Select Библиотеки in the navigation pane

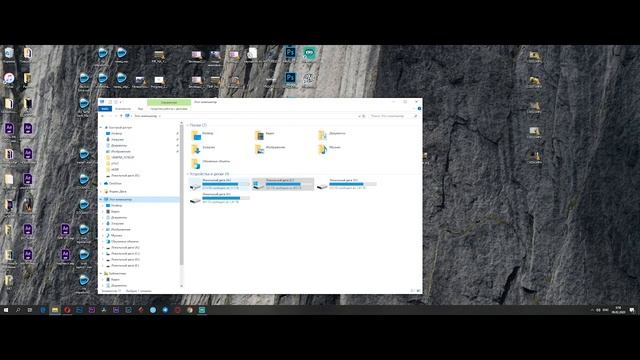point(115,273)
